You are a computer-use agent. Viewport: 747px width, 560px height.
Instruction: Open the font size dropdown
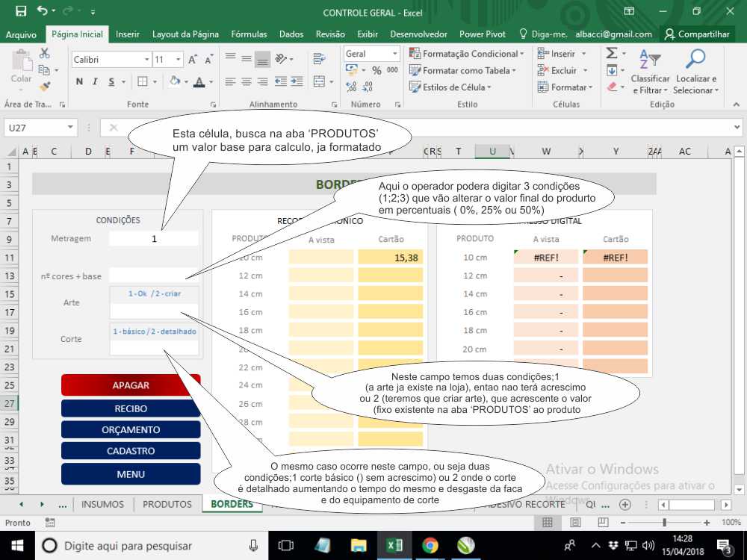point(179,60)
